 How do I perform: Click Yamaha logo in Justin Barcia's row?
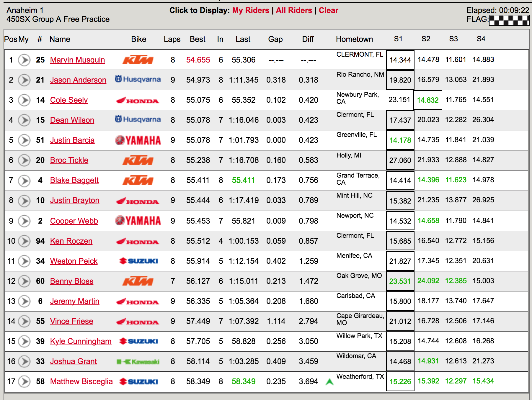[x=138, y=140]
